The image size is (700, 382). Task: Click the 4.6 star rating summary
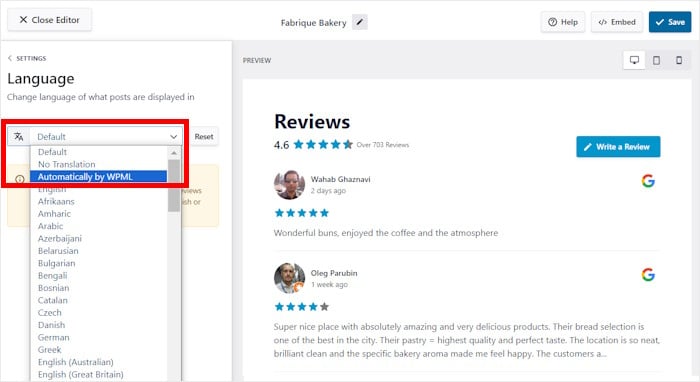point(313,145)
